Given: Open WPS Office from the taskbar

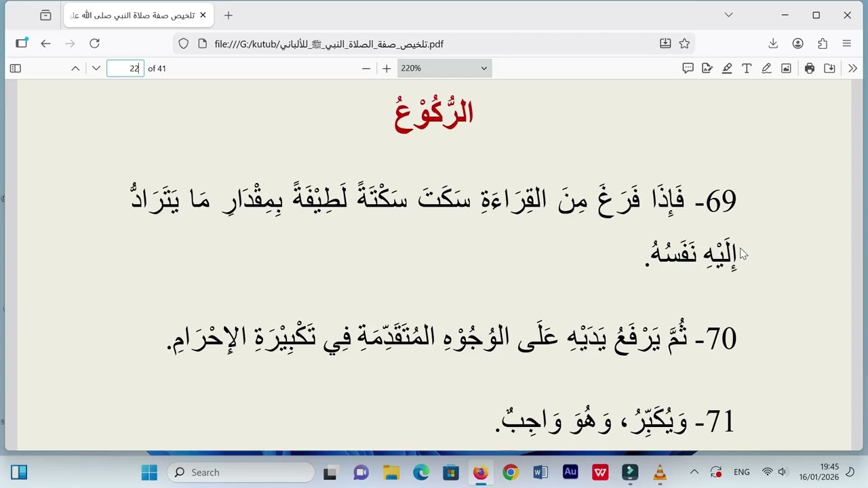Looking at the screenshot, I should 600,472.
